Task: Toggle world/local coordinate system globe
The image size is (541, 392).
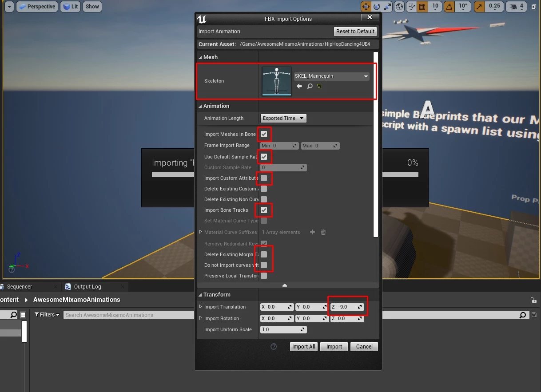Action: click(x=400, y=7)
